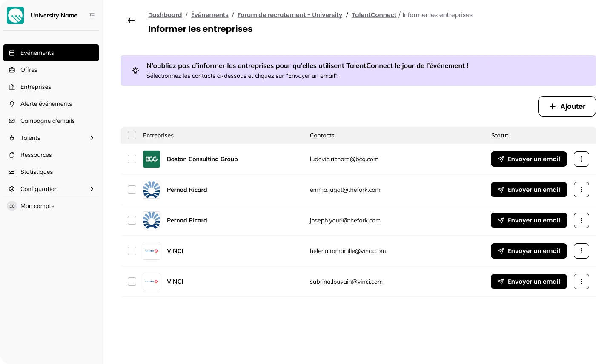Open Entreprises in the sidebar

pos(51,87)
